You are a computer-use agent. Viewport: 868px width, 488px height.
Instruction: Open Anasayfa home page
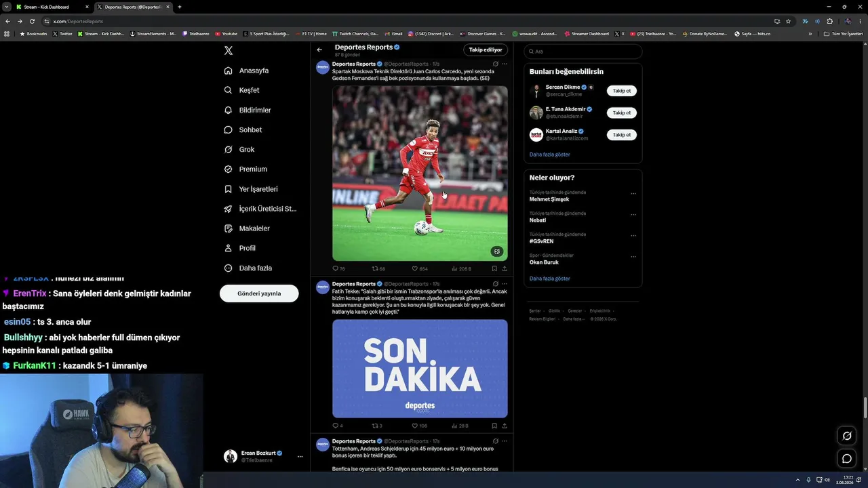247,70
